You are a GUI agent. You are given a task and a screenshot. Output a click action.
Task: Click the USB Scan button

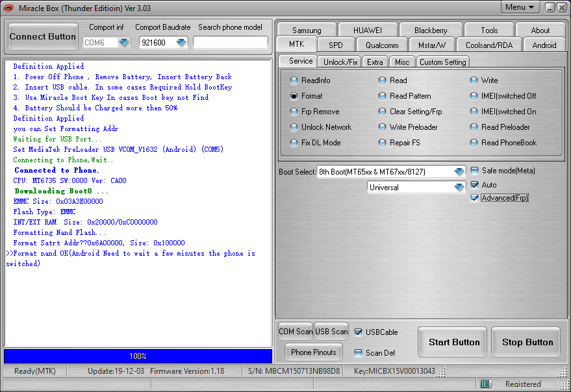(331, 332)
